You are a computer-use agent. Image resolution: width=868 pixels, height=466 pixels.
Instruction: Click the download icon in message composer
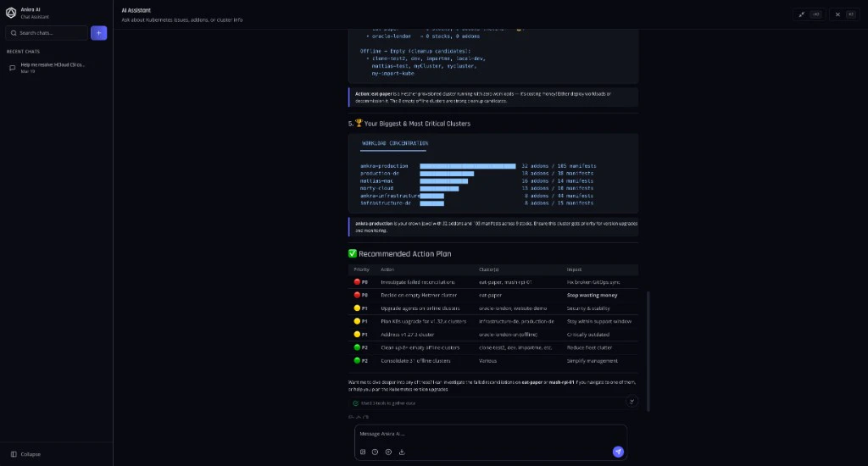(402, 452)
